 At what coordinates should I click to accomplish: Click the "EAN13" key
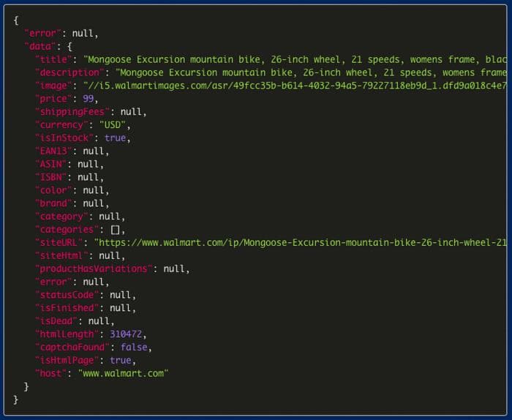56,151
